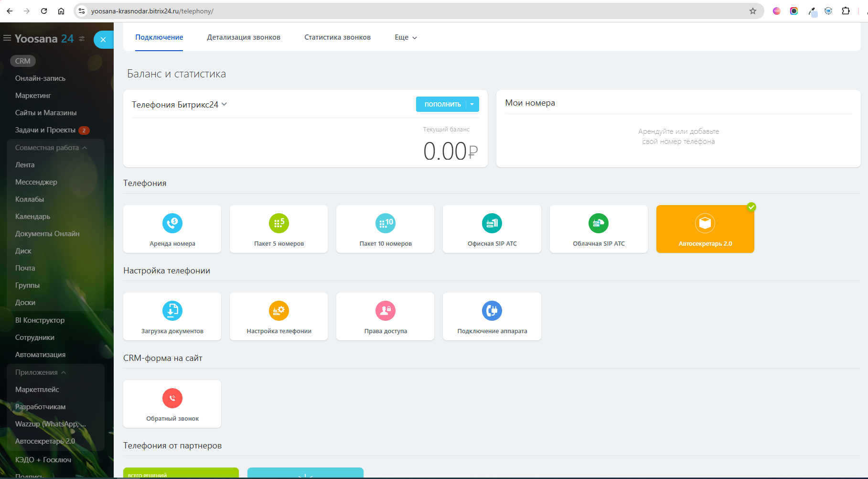Open Разработчикам in the sidebar

tap(40, 407)
